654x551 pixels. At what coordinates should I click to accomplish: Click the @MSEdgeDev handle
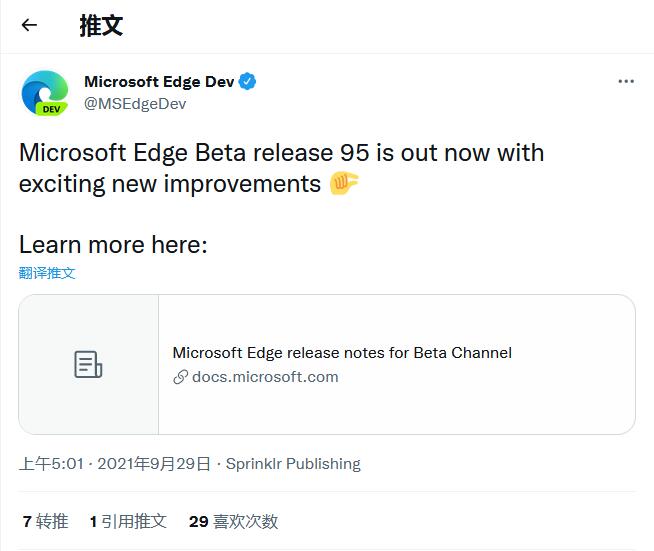135,103
